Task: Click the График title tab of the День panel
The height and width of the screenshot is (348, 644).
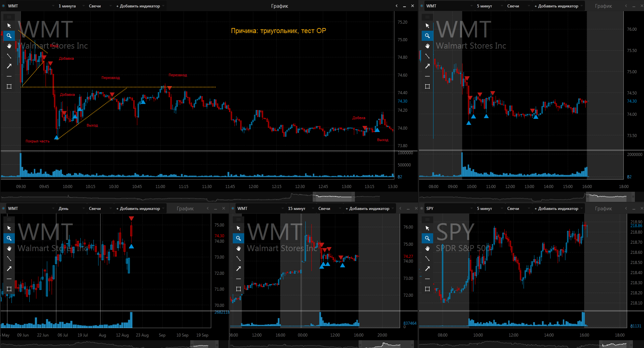Action: click(185, 208)
